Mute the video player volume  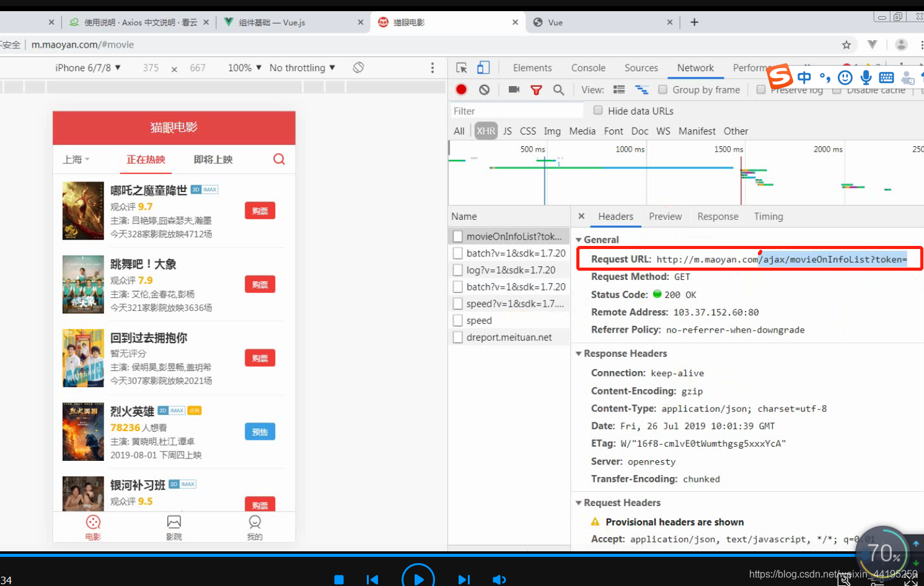[x=499, y=580]
